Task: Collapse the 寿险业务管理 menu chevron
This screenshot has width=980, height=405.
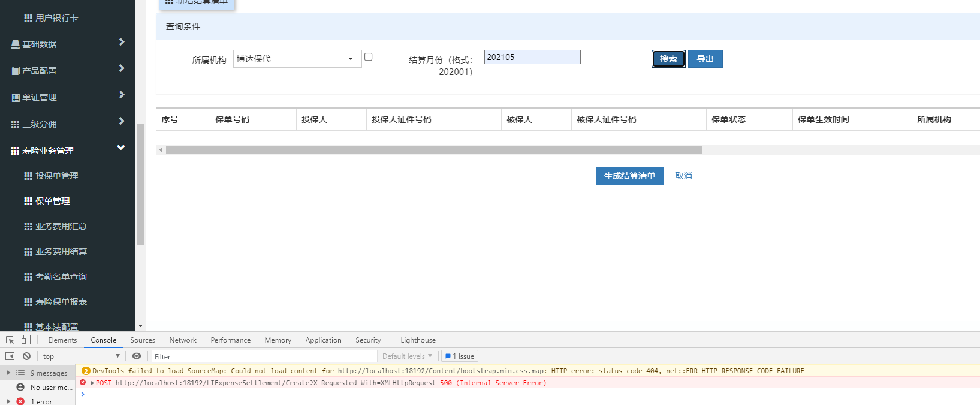Action: 121,148
